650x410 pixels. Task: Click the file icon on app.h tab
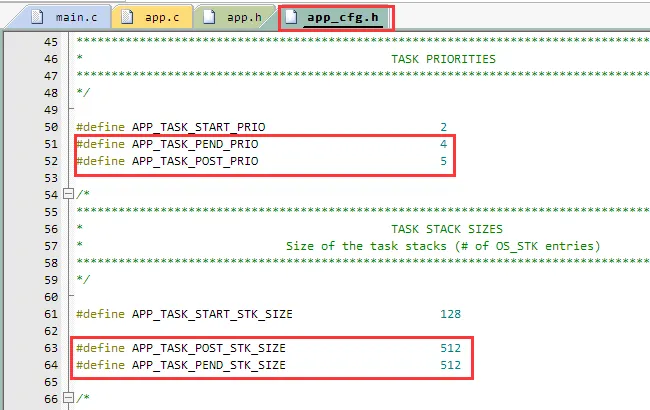coord(211,17)
